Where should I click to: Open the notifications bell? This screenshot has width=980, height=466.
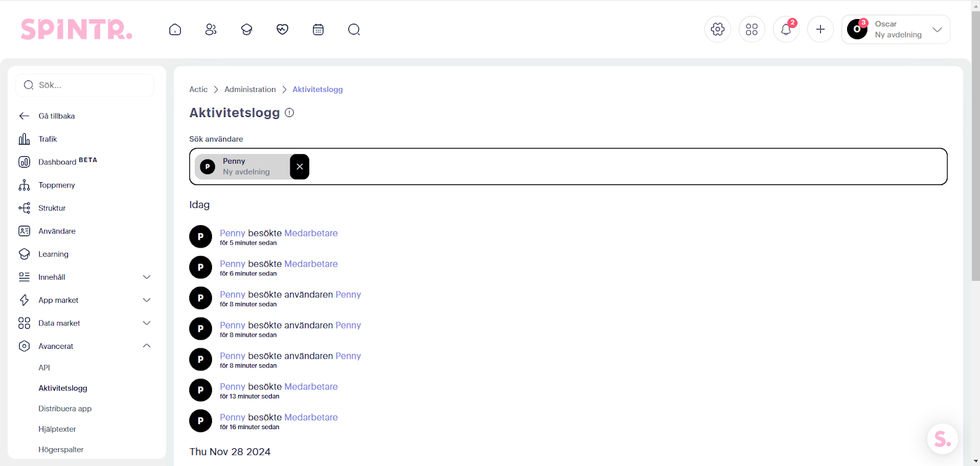pos(786,29)
